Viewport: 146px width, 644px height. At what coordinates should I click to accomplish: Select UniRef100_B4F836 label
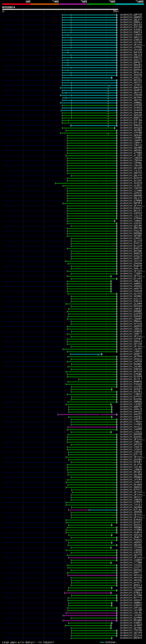point(131,53)
